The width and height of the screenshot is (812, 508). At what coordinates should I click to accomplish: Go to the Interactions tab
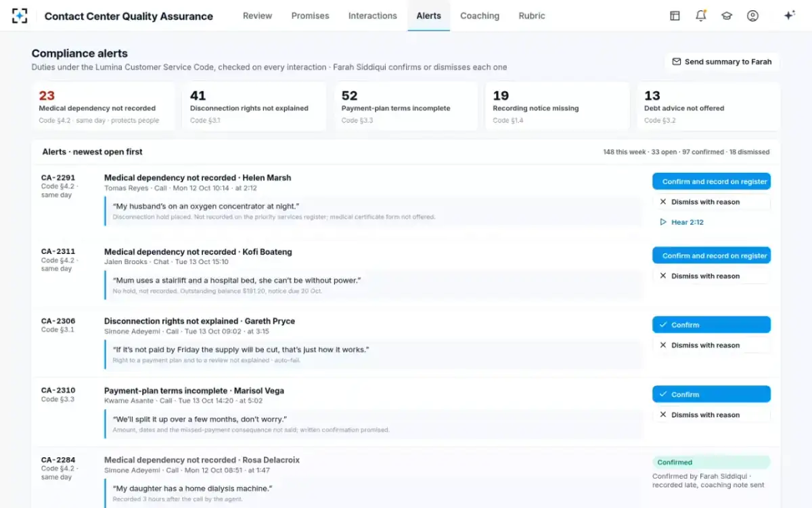(x=372, y=16)
